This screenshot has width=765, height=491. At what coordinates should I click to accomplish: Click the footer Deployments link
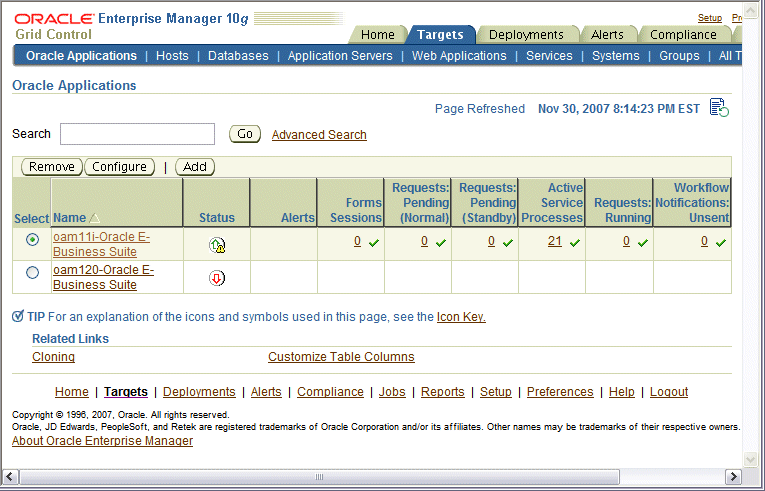click(x=199, y=392)
